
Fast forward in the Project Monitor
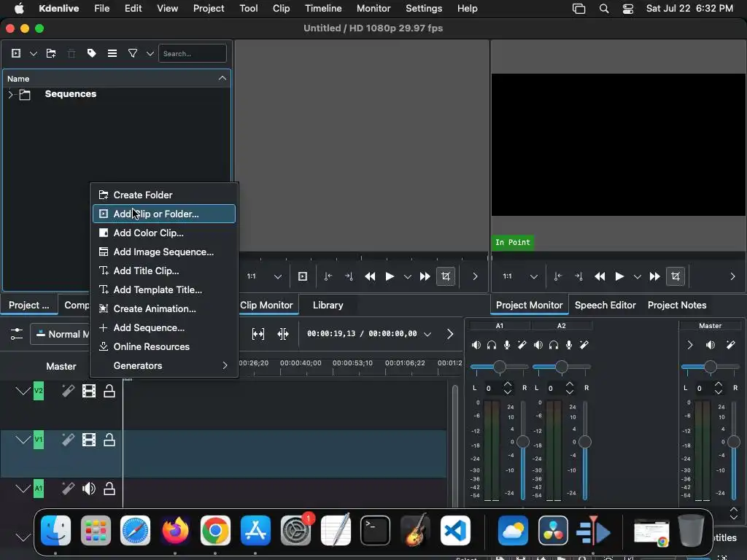coord(654,276)
